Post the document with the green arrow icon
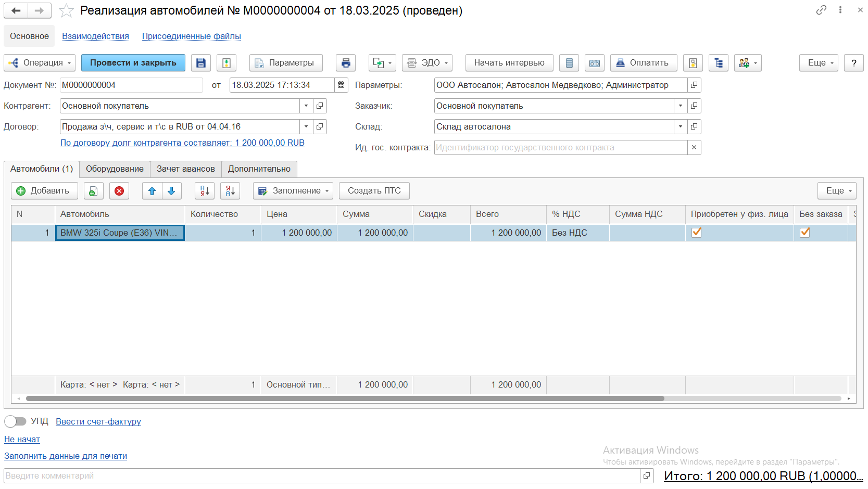 [227, 63]
